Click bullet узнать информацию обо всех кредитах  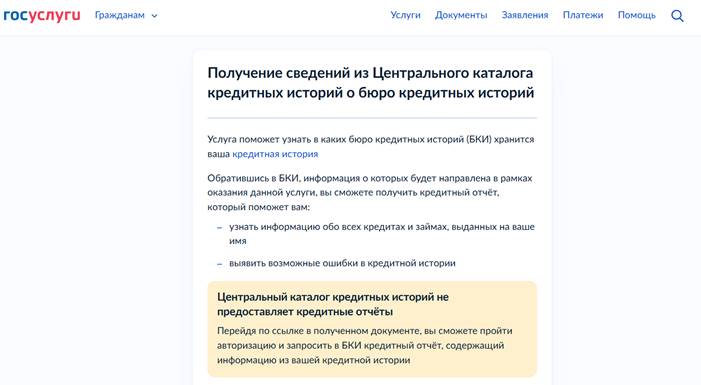(x=382, y=234)
